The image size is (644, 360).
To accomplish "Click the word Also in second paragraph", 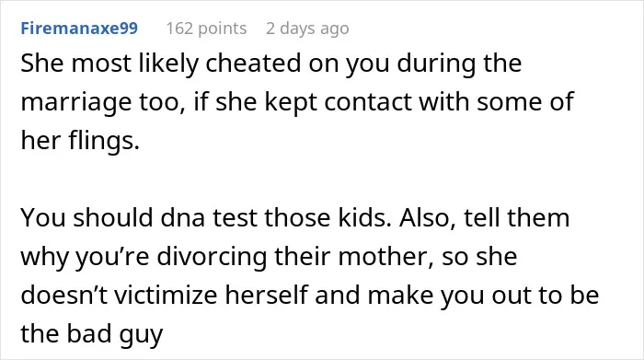I will coord(427,217).
